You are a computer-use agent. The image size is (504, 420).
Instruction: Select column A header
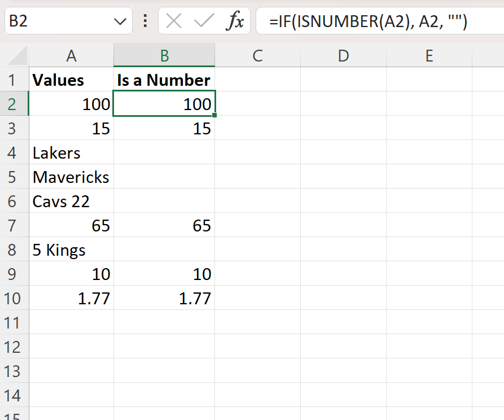coord(71,55)
